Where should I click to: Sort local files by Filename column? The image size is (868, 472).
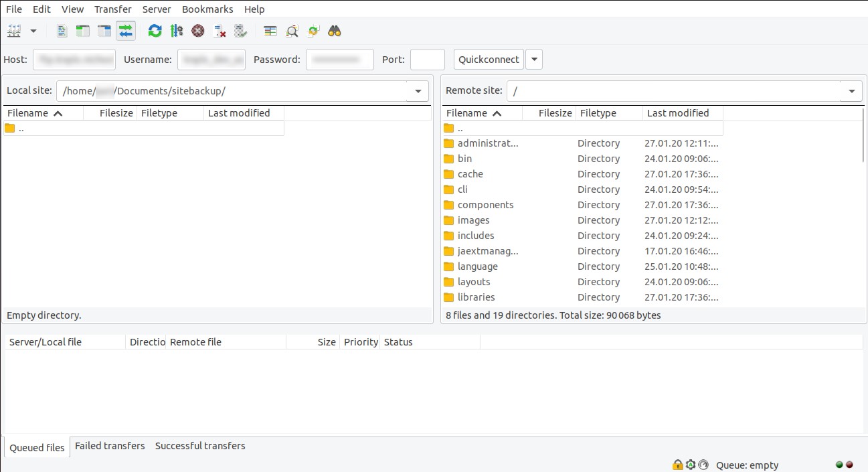44,113
